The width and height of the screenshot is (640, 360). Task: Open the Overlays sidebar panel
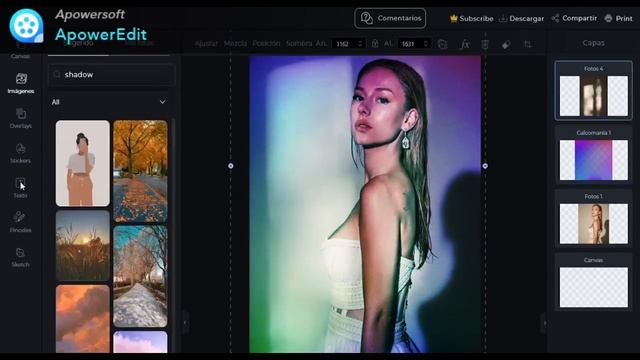point(20,118)
